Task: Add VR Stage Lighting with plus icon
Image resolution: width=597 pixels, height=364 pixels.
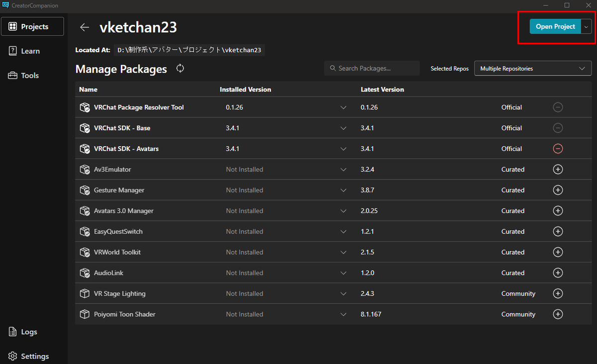Action: (558, 293)
